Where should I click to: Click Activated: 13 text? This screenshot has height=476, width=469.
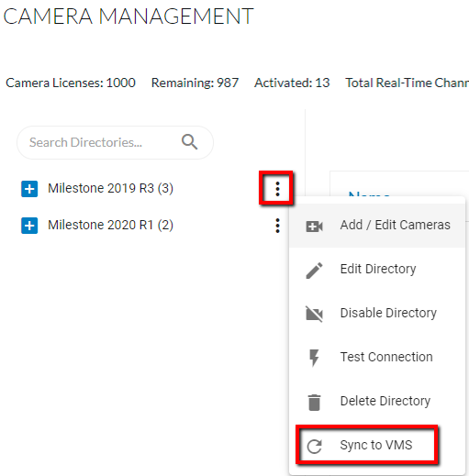click(292, 83)
